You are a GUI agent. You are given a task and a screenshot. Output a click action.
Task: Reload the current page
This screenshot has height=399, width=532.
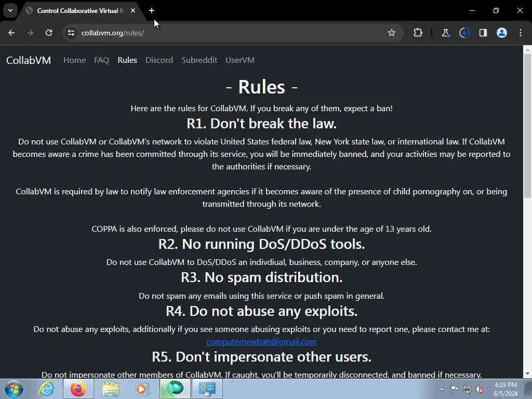[49, 33]
